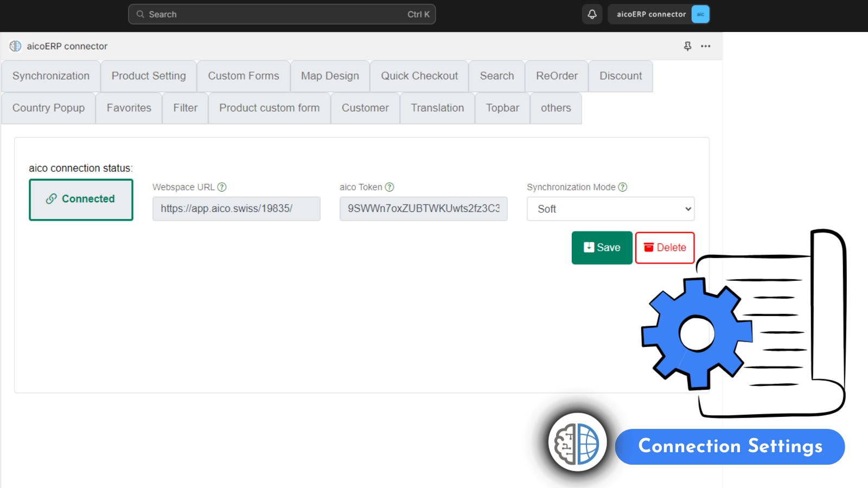The image size is (868, 488).
Task: Open the Synchronization tab
Action: pos(51,76)
